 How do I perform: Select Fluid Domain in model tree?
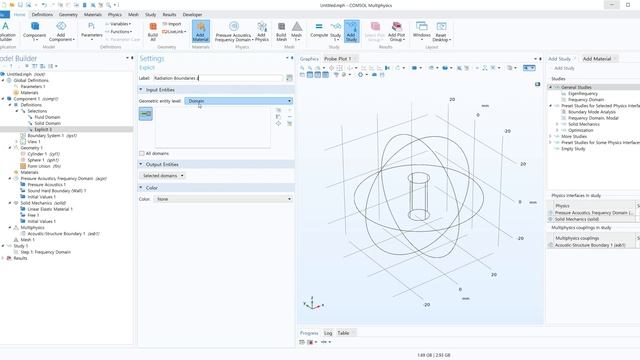coord(47,117)
